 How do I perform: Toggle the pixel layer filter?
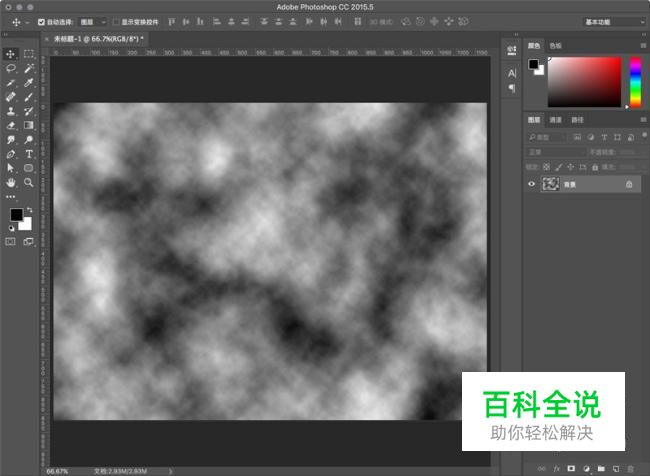(x=577, y=137)
